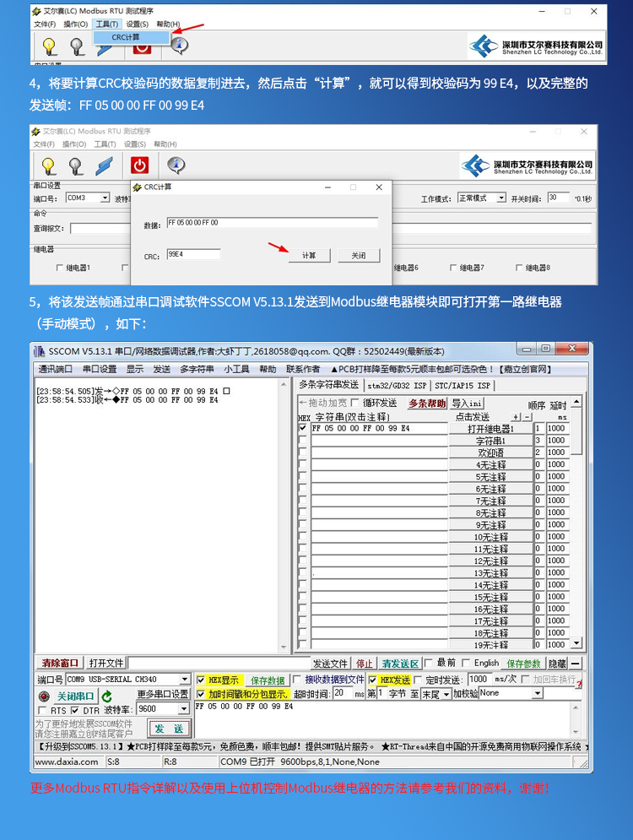Screen dimensions: 633x840
Task: Switch to the stm32/GD32 ISP tab
Action: click(x=397, y=386)
